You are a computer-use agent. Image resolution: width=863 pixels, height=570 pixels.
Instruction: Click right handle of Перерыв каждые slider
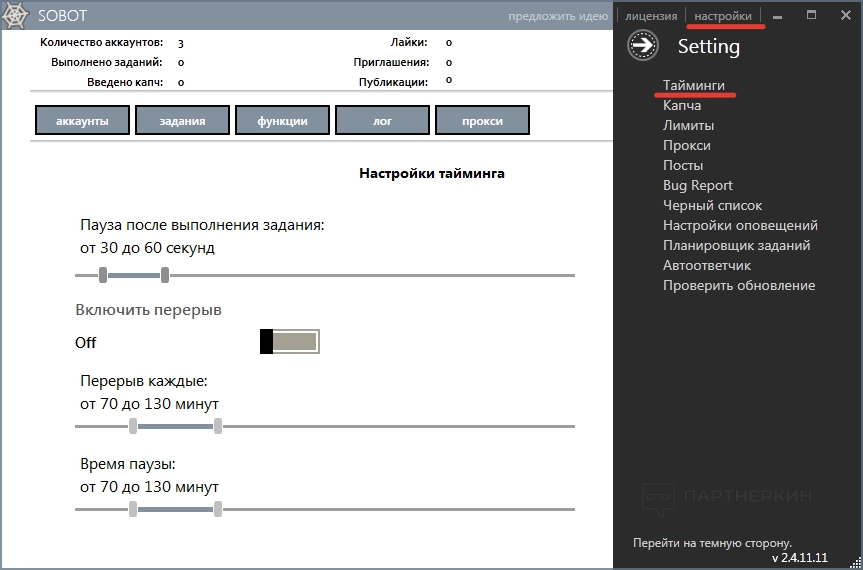(x=218, y=426)
